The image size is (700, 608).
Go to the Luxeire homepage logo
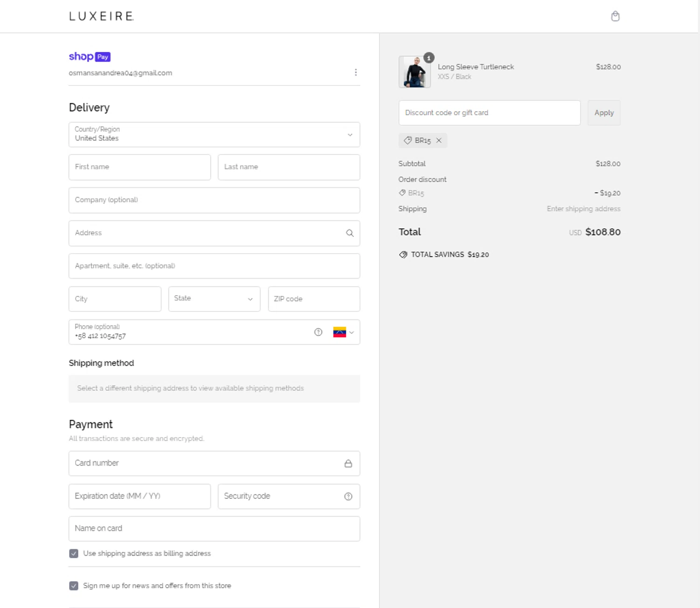tap(102, 16)
